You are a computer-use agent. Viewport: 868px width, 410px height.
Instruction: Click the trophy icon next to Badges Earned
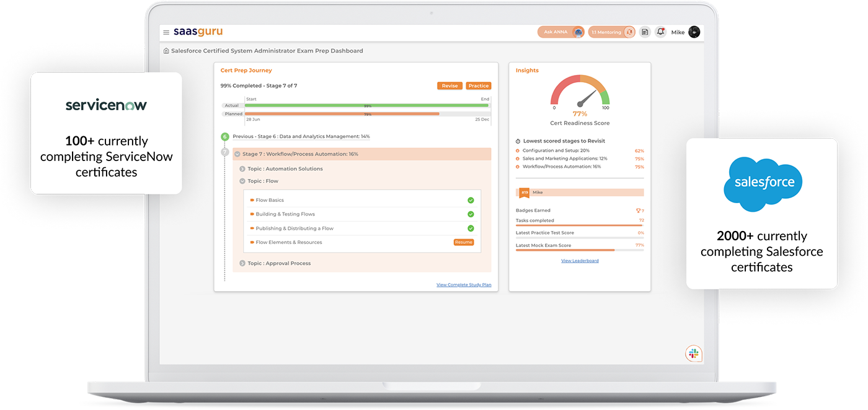[x=639, y=211]
